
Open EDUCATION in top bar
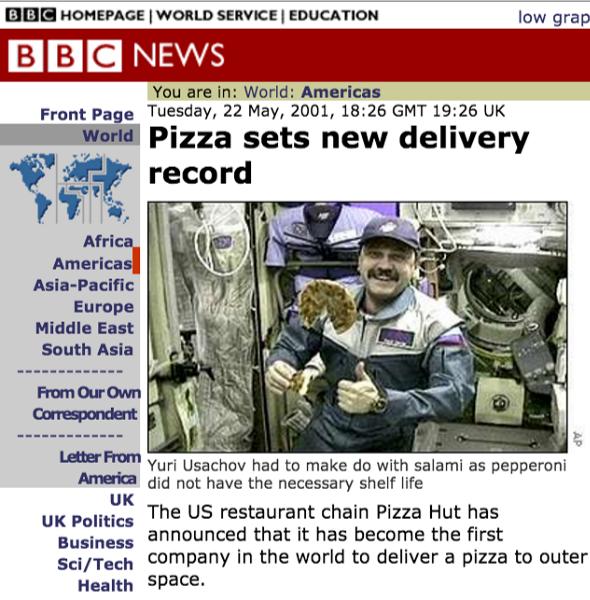(x=334, y=15)
